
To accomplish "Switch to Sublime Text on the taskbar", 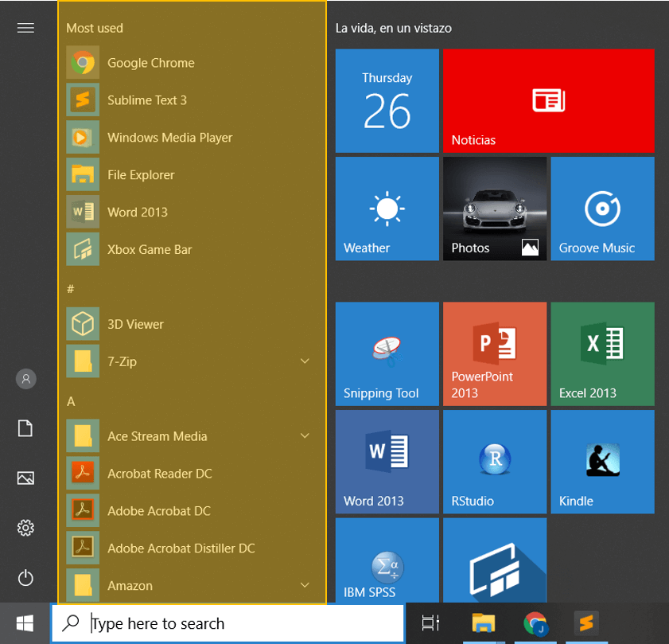I will [x=586, y=623].
